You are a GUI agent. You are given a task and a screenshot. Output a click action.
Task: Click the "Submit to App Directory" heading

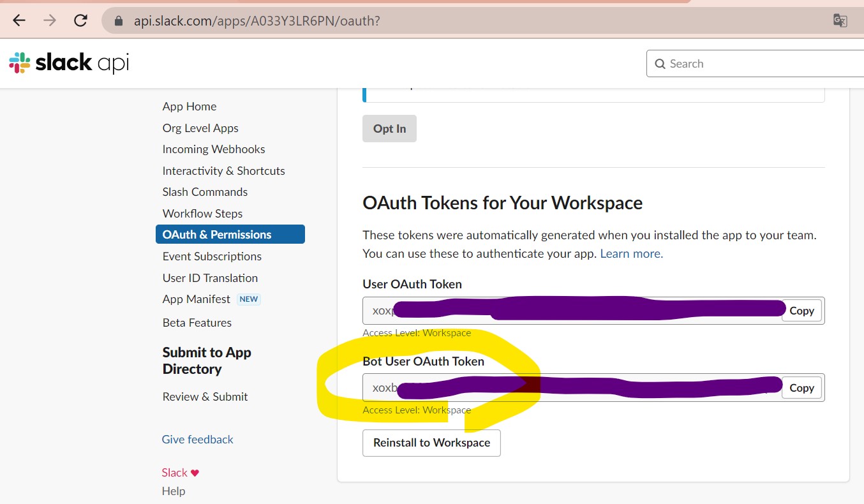pyautogui.click(x=207, y=360)
